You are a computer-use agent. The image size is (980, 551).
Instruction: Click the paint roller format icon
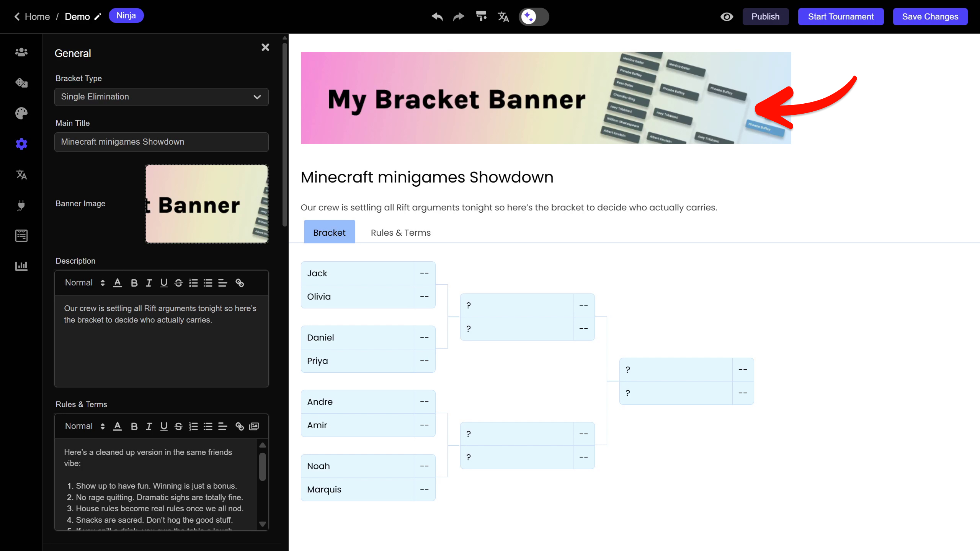(481, 16)
